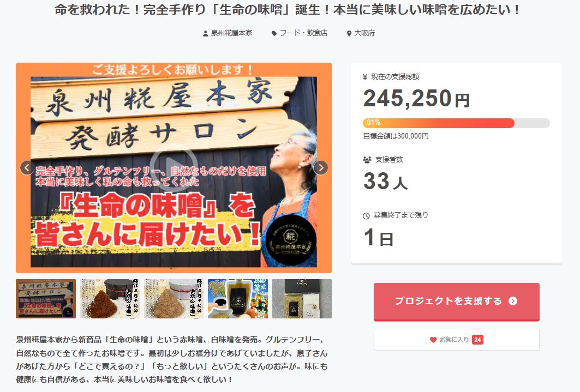Viewport: 580px width, 392px height.
Task: Open the 泉州糀屋本家 owner link
Action: pyautogui.click(x=231, y=33)
